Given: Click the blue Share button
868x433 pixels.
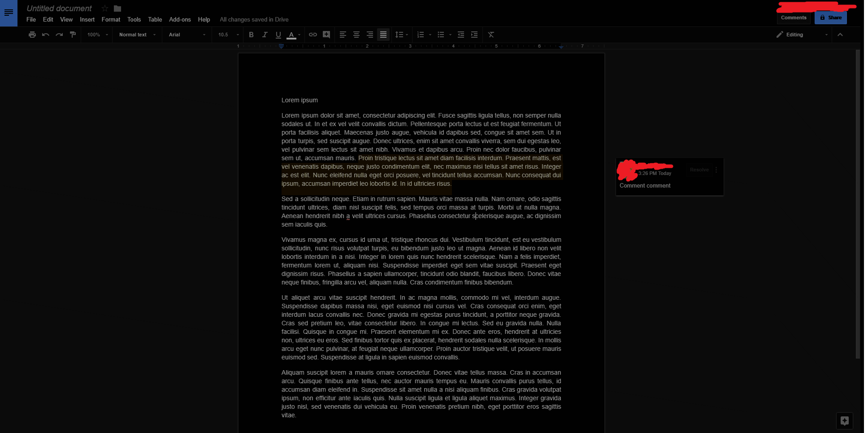Looking at the screenshot, I should [831, 17].
